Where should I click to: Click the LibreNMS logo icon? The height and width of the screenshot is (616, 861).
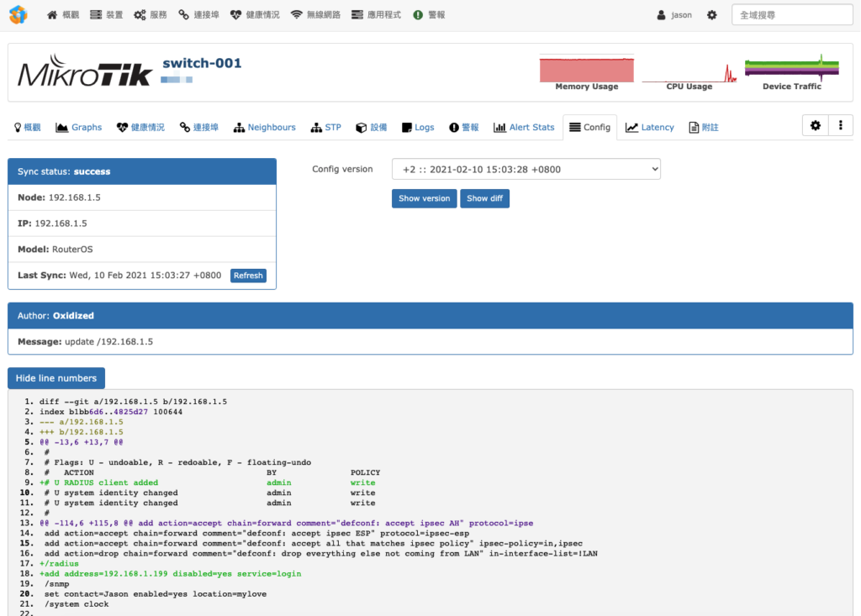(18, 15)
